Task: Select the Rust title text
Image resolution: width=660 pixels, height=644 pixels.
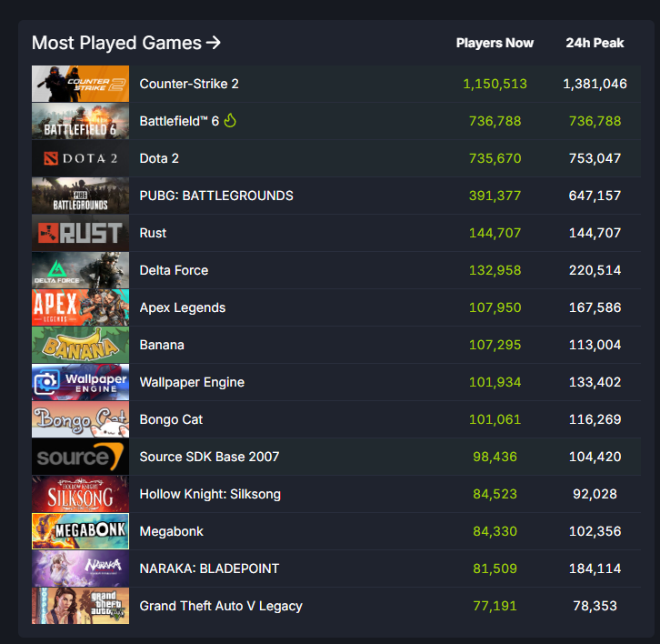Action: click(153, 233)
